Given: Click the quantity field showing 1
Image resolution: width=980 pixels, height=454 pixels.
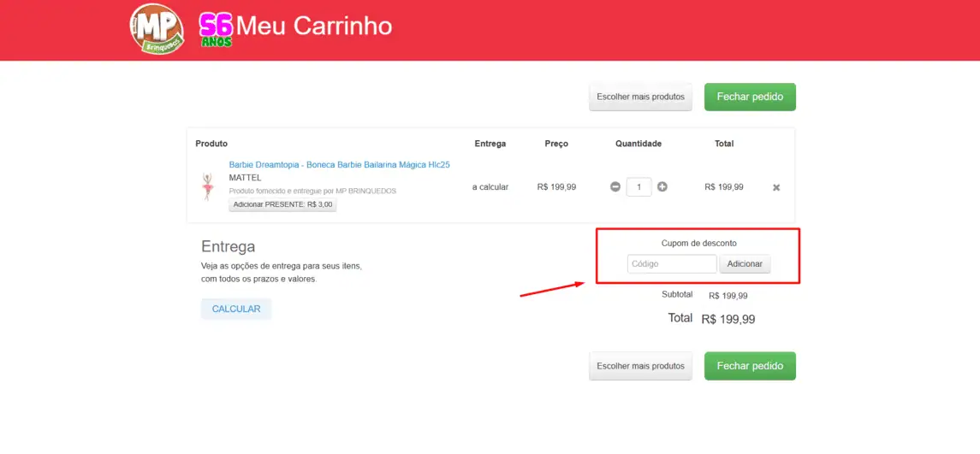Looking at the screenshot, I should 638,186.
